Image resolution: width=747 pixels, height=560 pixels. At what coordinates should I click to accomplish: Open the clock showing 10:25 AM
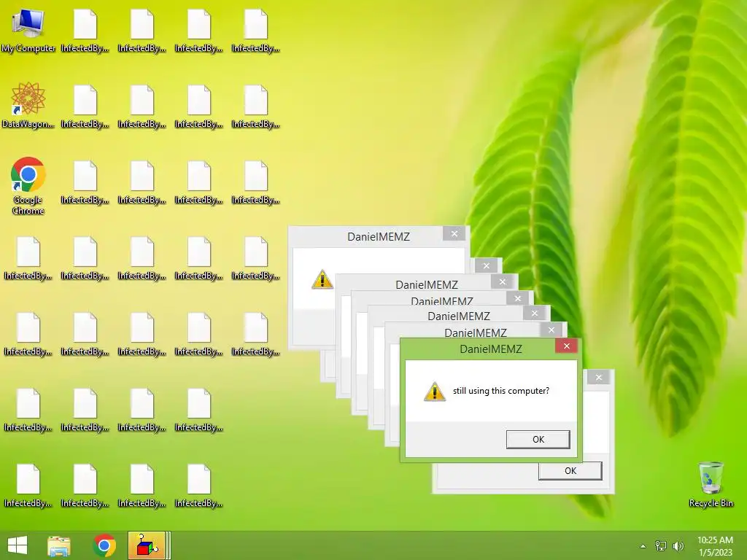click(x=715, y=546)
